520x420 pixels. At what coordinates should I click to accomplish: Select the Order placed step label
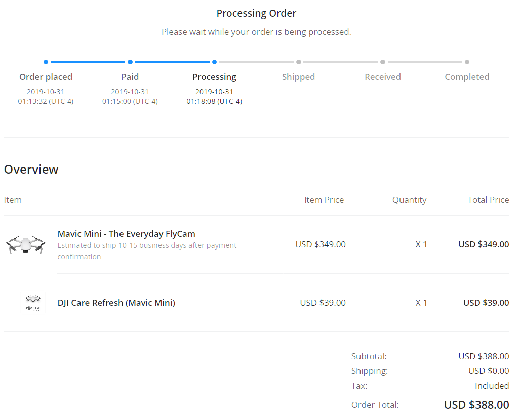(x=46, y=77)
